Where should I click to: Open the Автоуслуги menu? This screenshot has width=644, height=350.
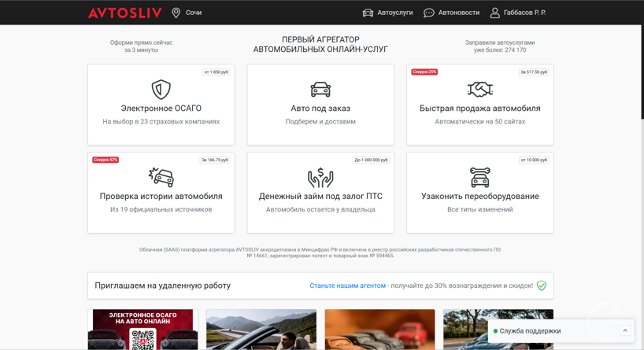click(x=395, y=13)
